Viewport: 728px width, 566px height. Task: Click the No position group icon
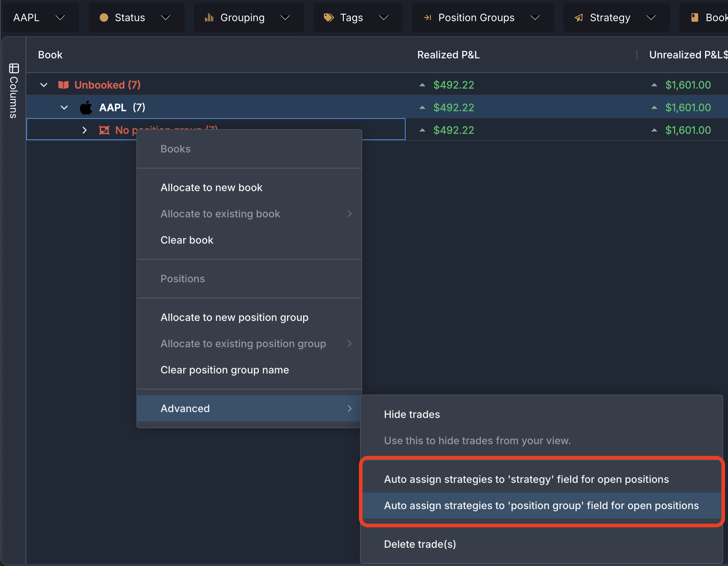tap(105, 129)
